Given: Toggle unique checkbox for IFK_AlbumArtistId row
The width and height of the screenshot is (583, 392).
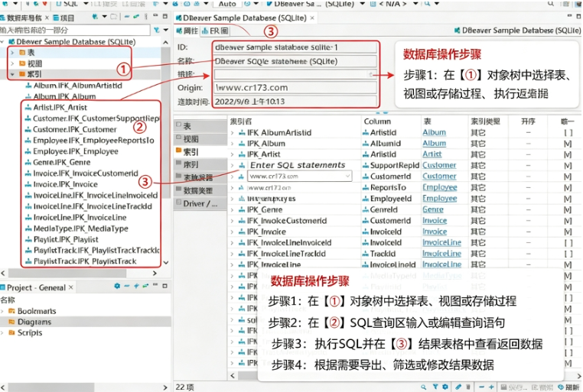Looking at the screenshot, I should pos(568,132).
